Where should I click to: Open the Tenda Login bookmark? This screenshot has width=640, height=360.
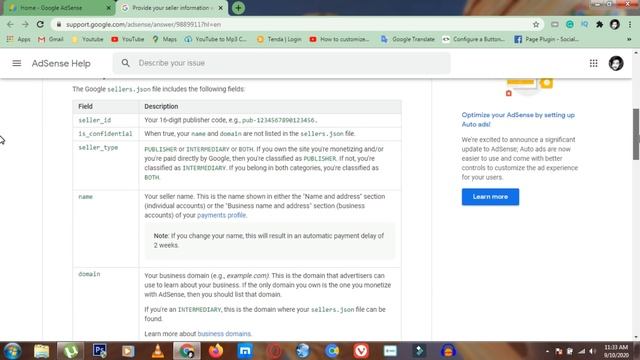point(279,39)
